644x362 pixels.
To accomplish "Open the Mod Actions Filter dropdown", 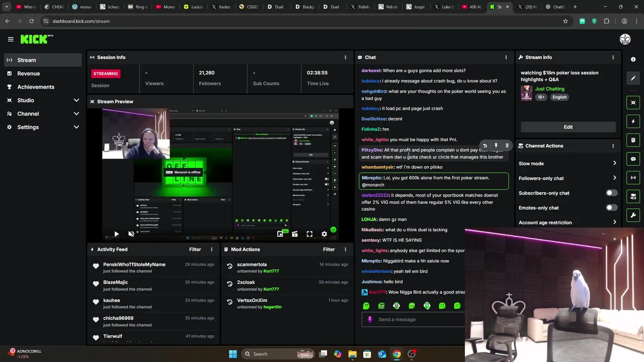I will (x=329, y=249).
